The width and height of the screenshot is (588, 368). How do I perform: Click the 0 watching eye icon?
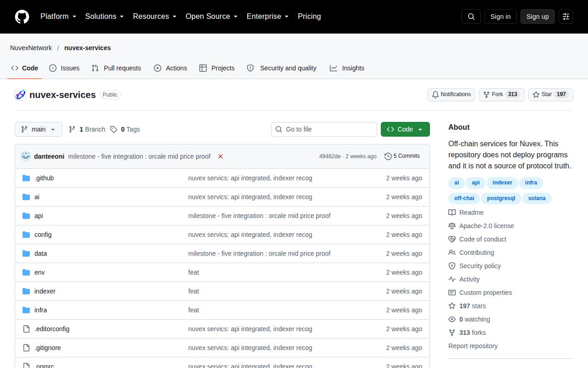pyautogui.click(x=452, y=319)
